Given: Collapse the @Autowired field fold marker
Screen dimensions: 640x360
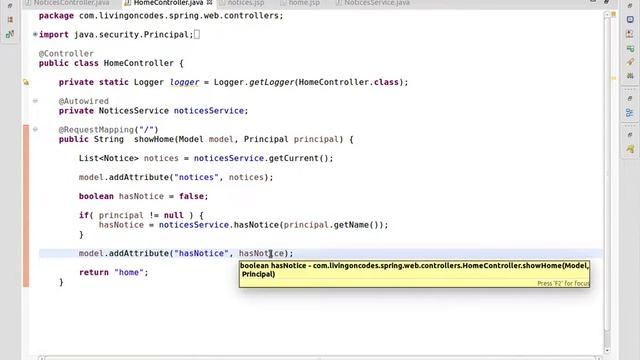Looking at the screenshot, I should [x=35, y=101].
